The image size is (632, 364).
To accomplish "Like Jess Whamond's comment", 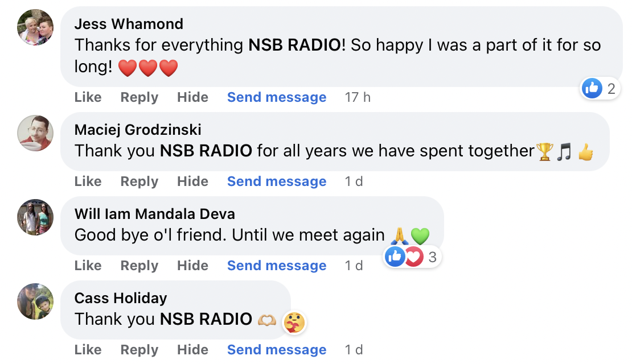I will (x=88, y=97).
